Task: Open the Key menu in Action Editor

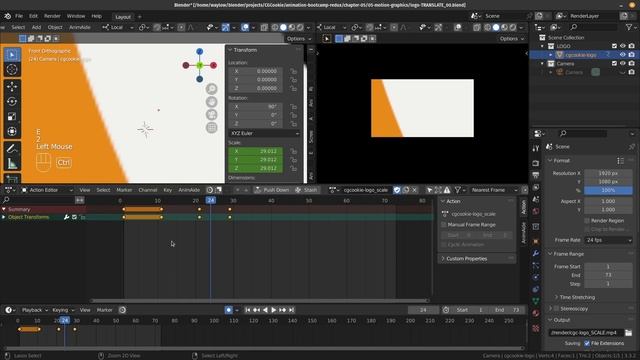Action: 167,190
